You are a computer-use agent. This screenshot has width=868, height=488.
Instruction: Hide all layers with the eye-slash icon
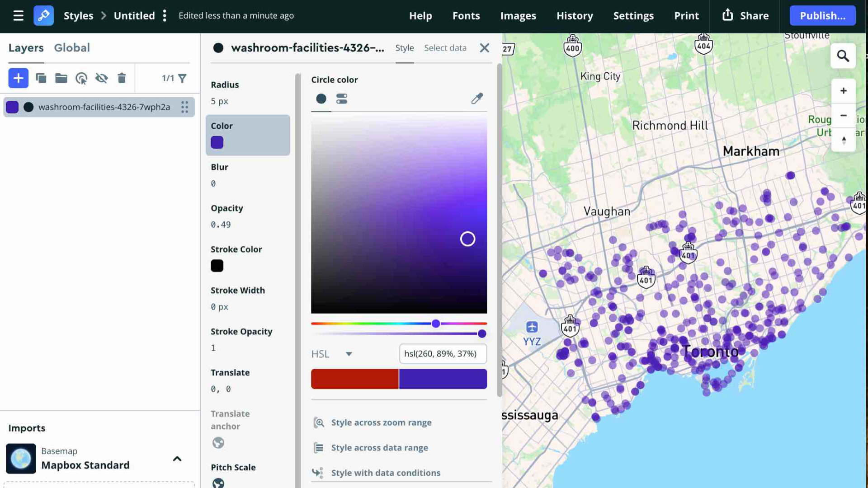(102, 78)
